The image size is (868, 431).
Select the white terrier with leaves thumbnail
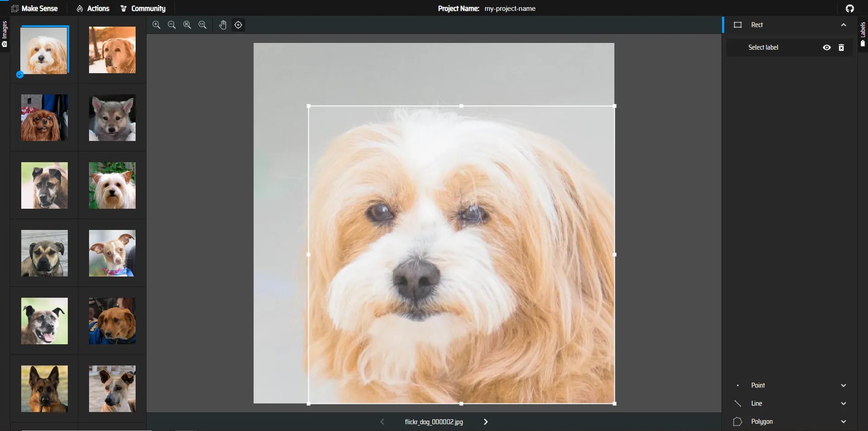click(112, 185)
